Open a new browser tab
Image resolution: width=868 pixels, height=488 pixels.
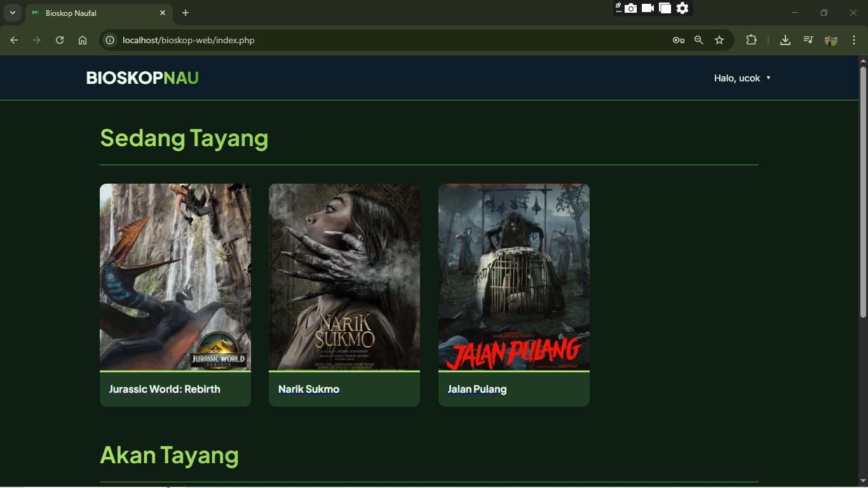coord(186,13)
